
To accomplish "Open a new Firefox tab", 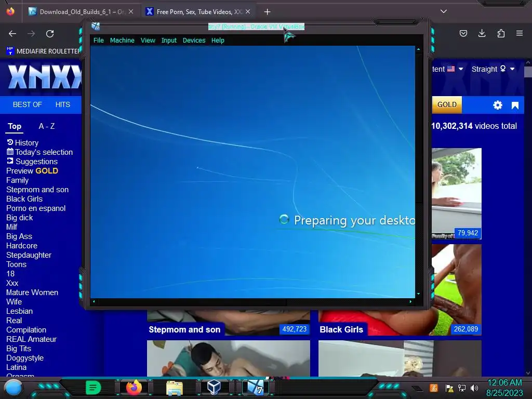I will click(x=268, y=12).
